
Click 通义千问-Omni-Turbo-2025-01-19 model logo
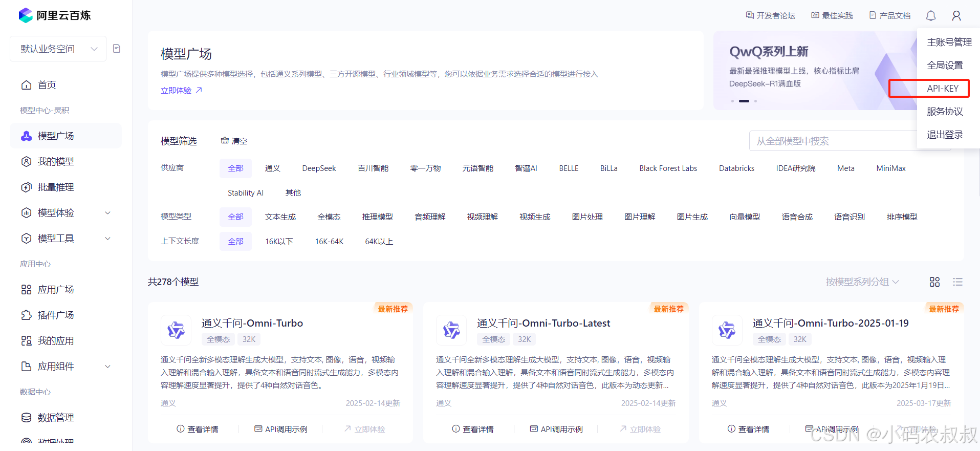point(727,330)
